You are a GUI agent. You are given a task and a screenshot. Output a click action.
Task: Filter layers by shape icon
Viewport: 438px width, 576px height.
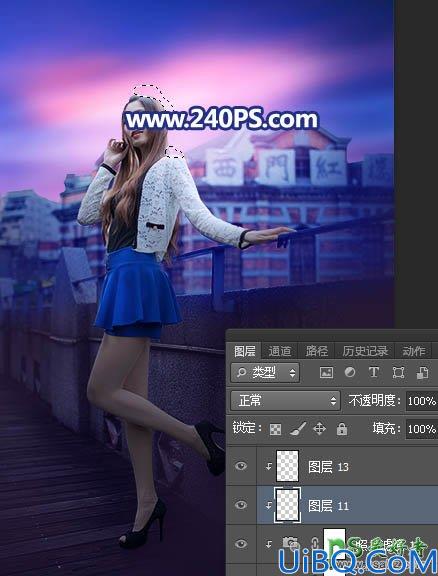click(x=398, y=373)
